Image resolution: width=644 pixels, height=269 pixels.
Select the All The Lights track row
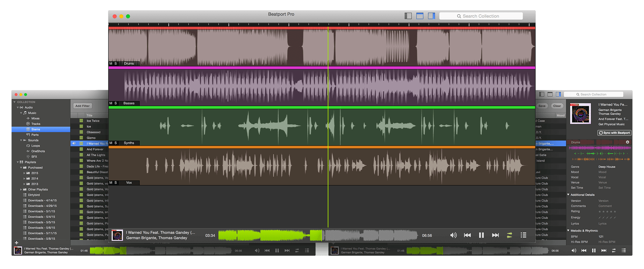pos(89,155)
